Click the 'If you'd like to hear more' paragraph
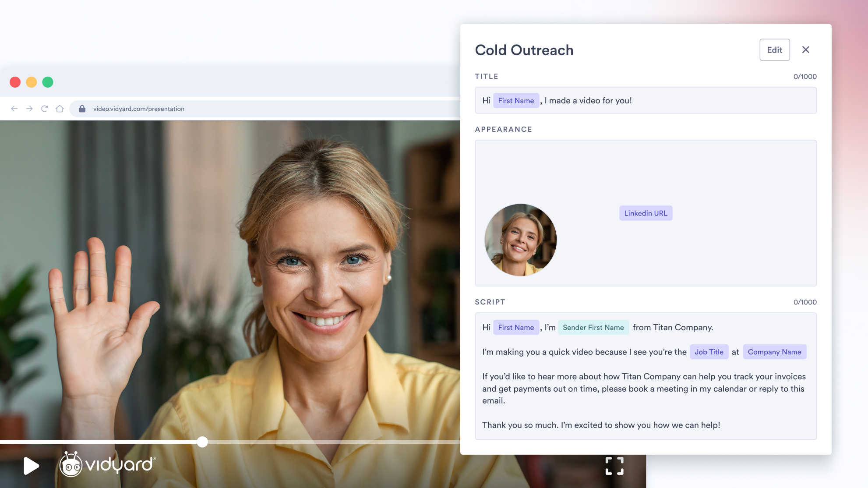Viewport: 868px width, 488px height. [x=644, y=389]
